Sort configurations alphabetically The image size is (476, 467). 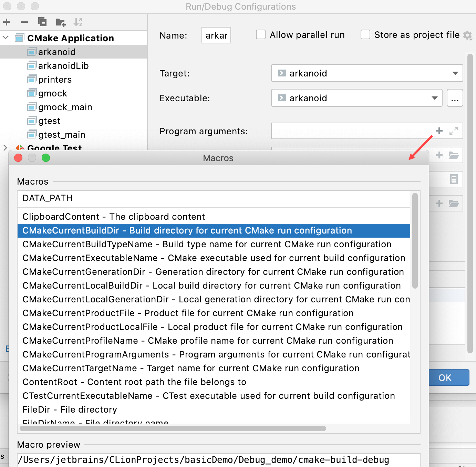[x=78, y=22]
